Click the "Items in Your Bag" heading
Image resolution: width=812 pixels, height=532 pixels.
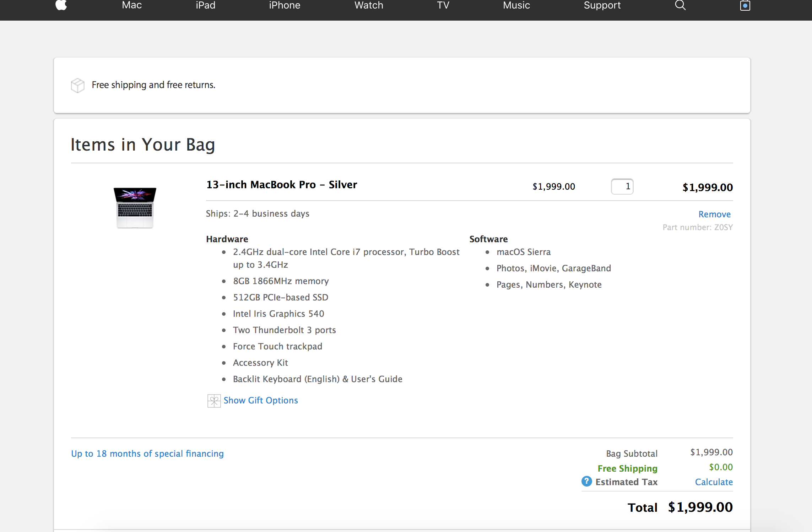(x=143, y=145)
